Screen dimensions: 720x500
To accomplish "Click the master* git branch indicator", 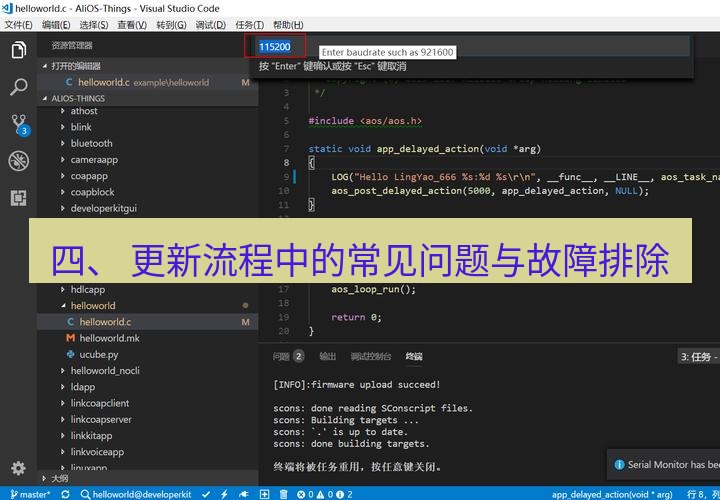I will [30, 494].
